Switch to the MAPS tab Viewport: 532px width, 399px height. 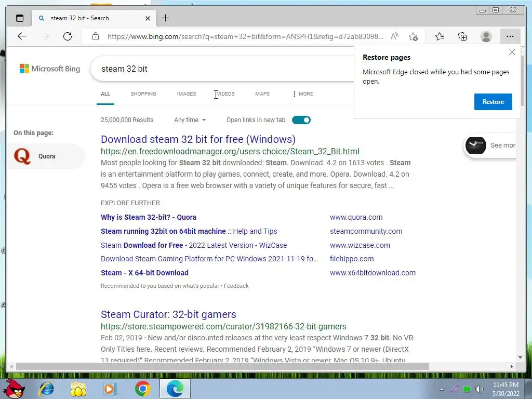click(262, 94)
